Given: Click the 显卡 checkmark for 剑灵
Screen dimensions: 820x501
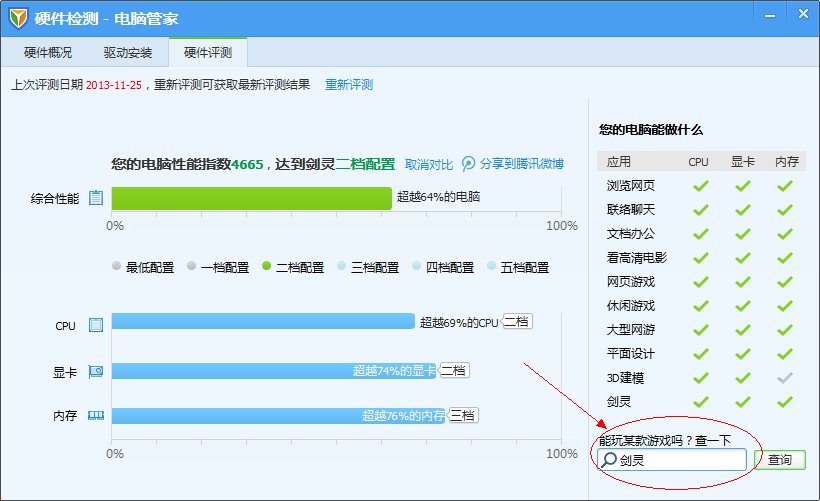Looking at the screenshot, I should pyautogui.click(x=743, y=402).
